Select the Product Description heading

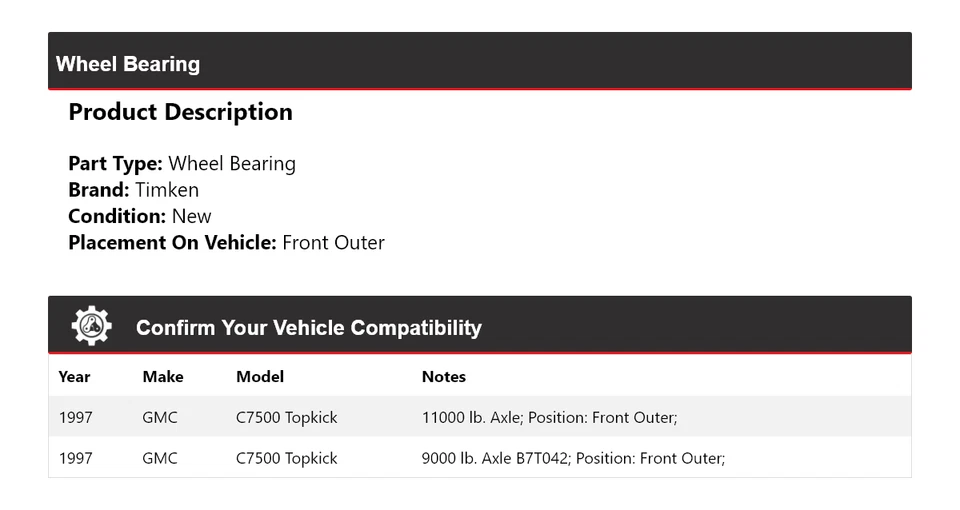click(x=180, y=112)
